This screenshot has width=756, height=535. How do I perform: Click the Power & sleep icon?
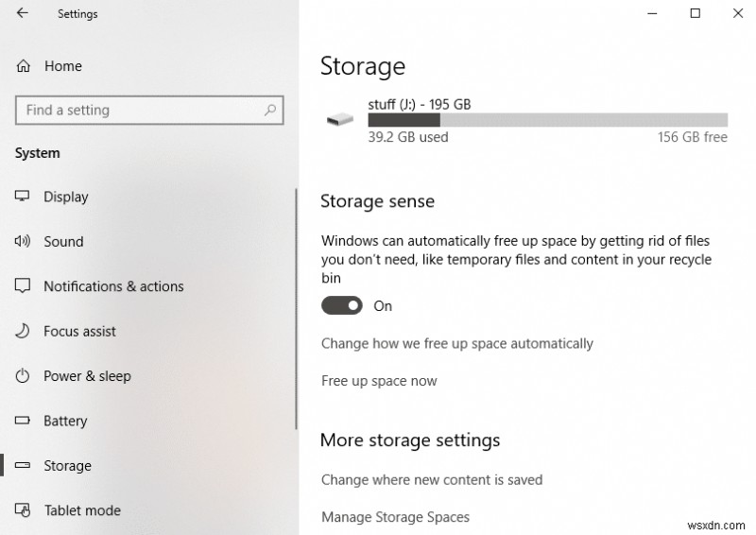pyautogui.click(x=24, y=376)
